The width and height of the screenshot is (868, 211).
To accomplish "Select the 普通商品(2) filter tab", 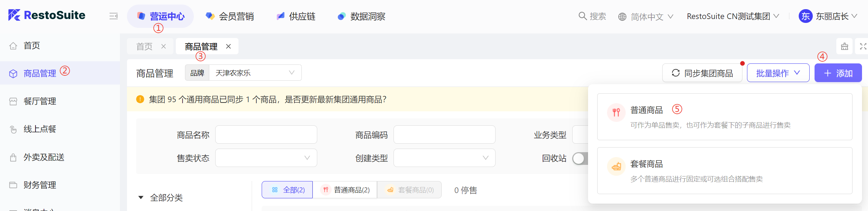I will (x=345, y=190).
